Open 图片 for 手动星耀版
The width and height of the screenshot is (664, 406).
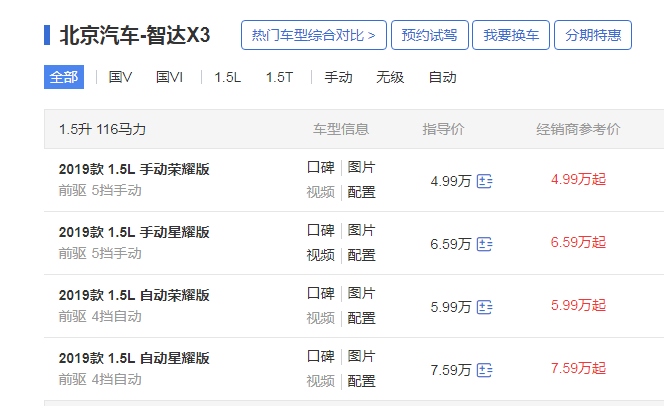(x=361, y=230)
